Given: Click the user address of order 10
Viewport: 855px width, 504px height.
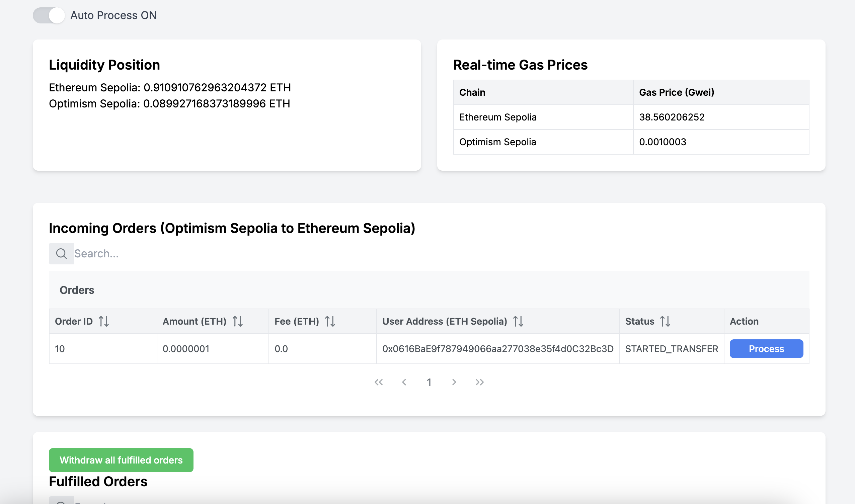Looking at the screenshot, I should (498, 349).
